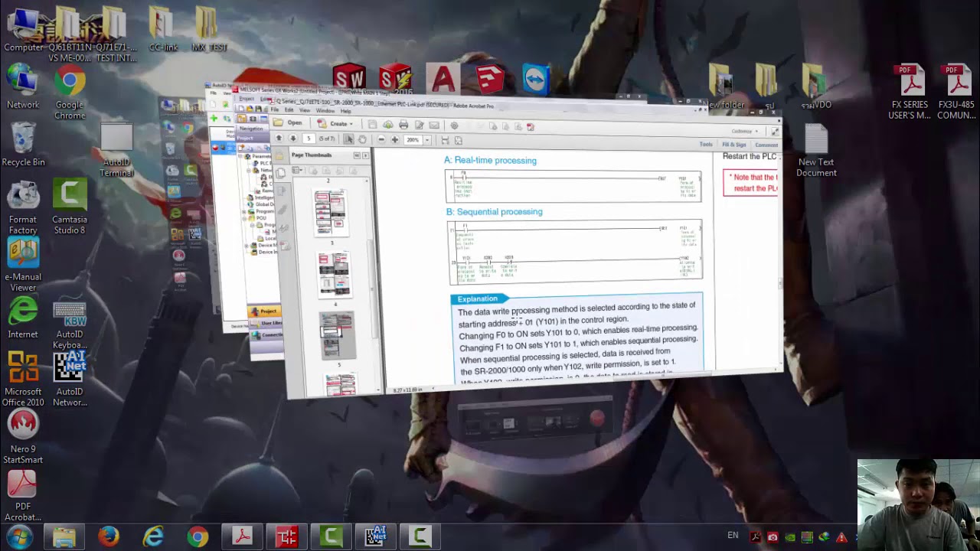Click the page number field showing 5
This screenshot has height=551, width=980.
(x=309, y=139)
